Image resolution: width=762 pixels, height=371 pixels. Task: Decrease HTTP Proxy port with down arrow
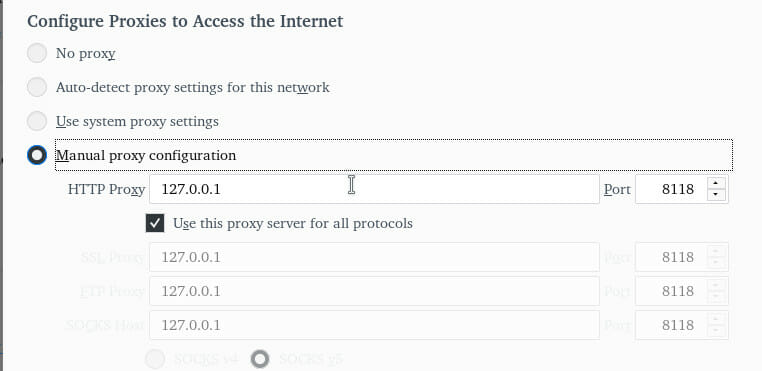717,195
